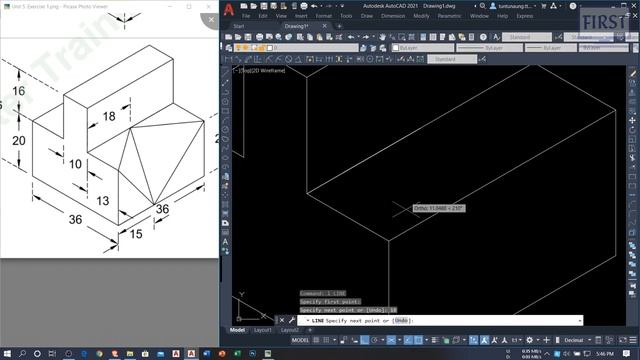Click the Help question mark toolbar icon
The width and height of the screenshot is (640, 360).
483,37
